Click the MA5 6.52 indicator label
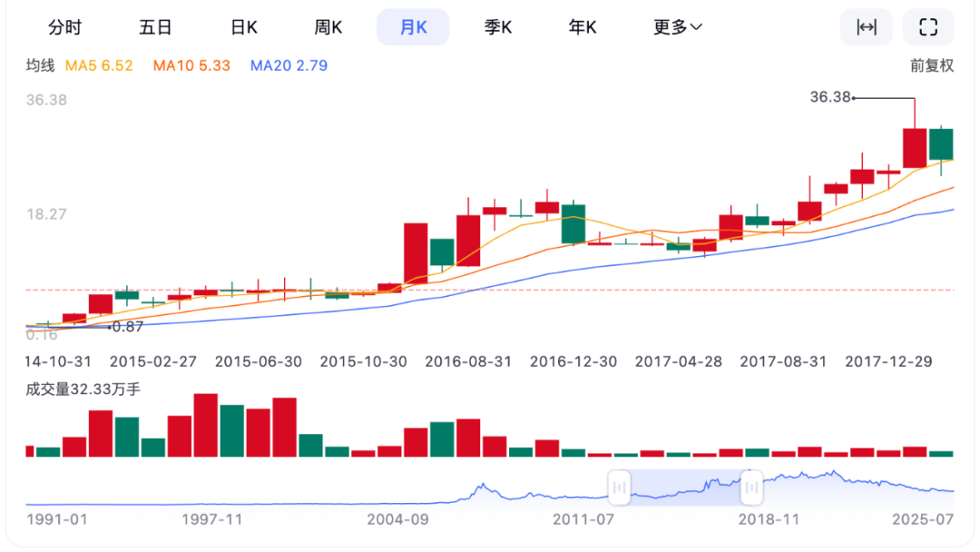 click(x=99, y=65)
